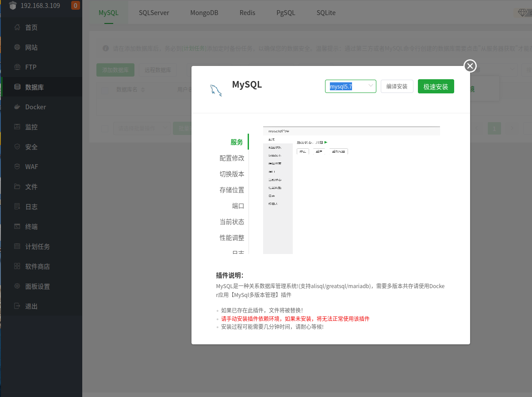The image size is (532, 397).
Task: Switch to the SQLite tab
Action: click(x=326, y=13)
